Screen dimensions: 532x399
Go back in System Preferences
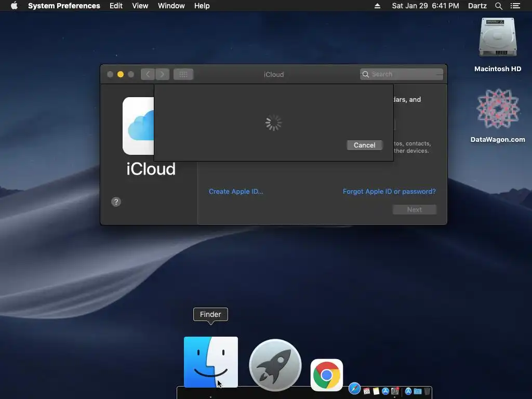148,74
